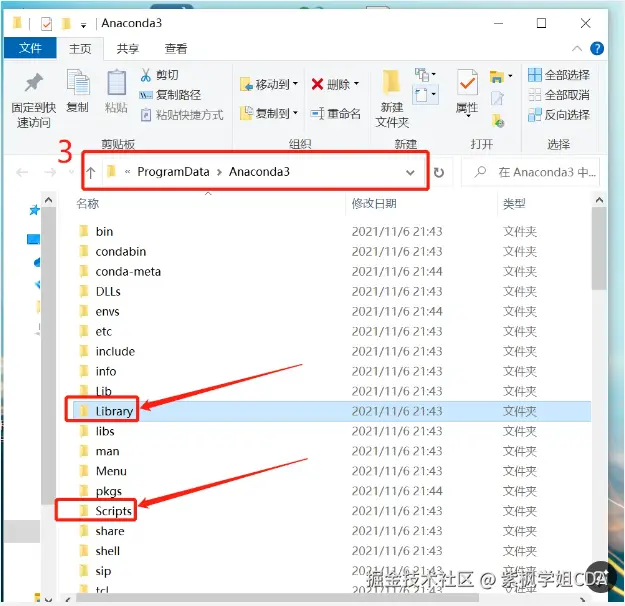The image size is (625, 606).
Task: Paste shortcut button
Action: click(182, 115)
